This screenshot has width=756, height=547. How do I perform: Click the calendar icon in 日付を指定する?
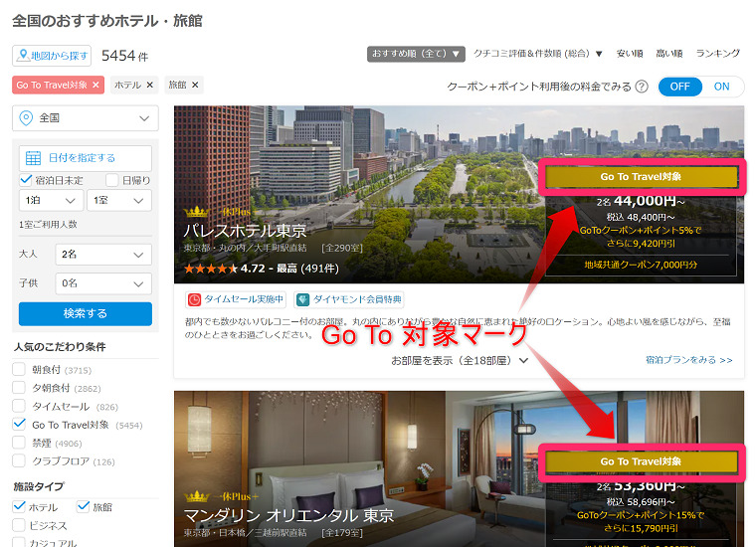click(33, 158)
